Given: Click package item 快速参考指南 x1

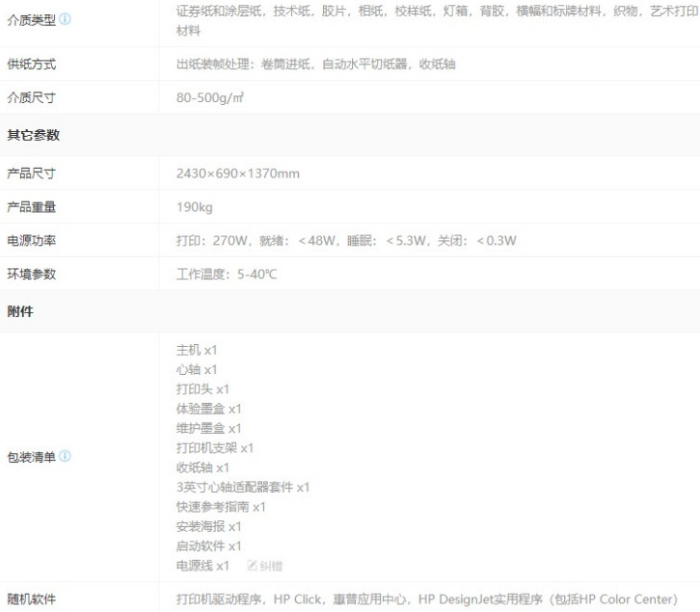Looking at the screenshot, I should tap(221, 507).
